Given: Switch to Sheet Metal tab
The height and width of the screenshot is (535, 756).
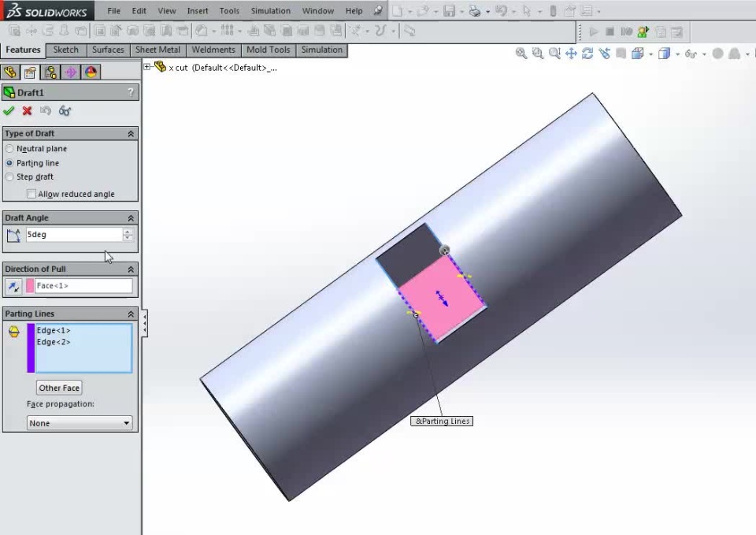Looking at the screenshot, I should coord(157,50).
